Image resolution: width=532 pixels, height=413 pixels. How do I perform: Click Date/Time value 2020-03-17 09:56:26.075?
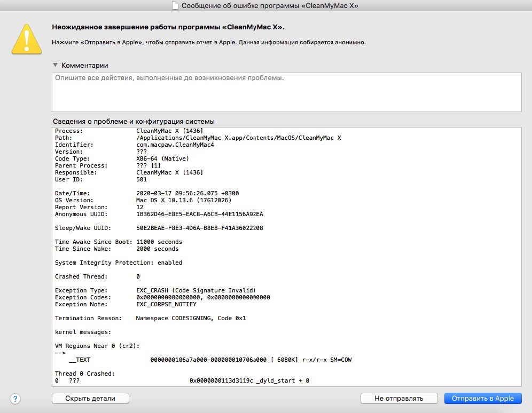point(187,194)
